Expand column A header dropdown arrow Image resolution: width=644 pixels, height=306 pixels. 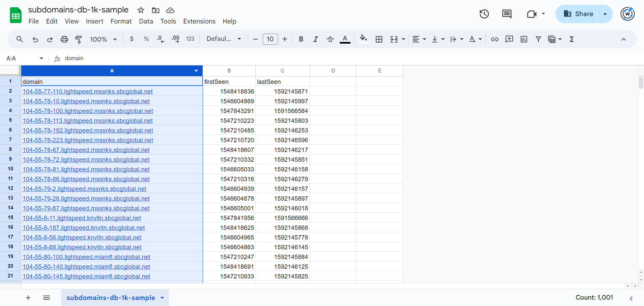(x=196, y=71)
